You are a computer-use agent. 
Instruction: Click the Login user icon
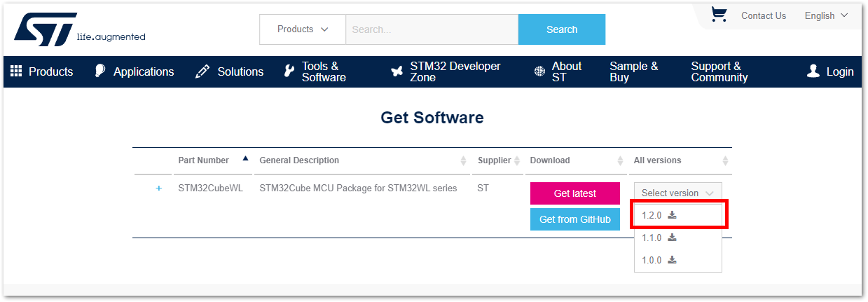[813, 71]
